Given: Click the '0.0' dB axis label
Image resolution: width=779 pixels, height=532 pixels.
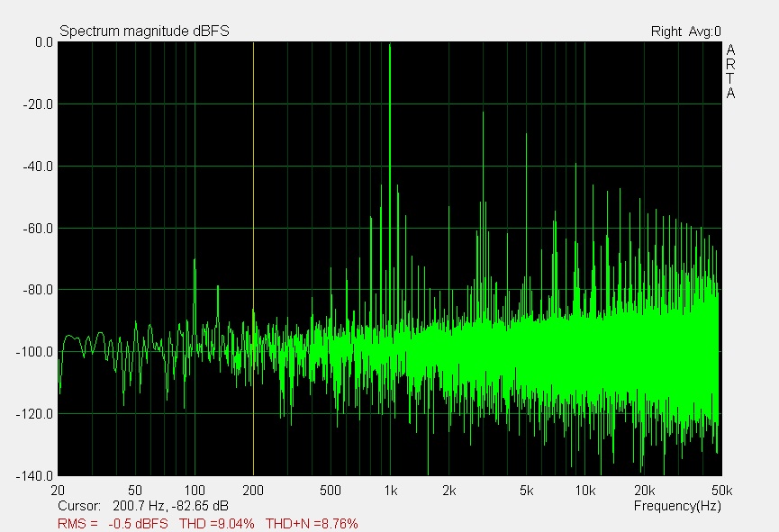Looking at the screenshot, I should pyautogui.click(x=44, y=42).
